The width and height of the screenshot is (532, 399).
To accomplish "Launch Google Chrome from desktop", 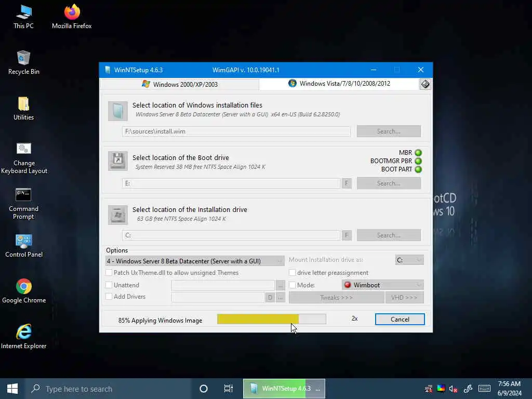I will 24,291.
